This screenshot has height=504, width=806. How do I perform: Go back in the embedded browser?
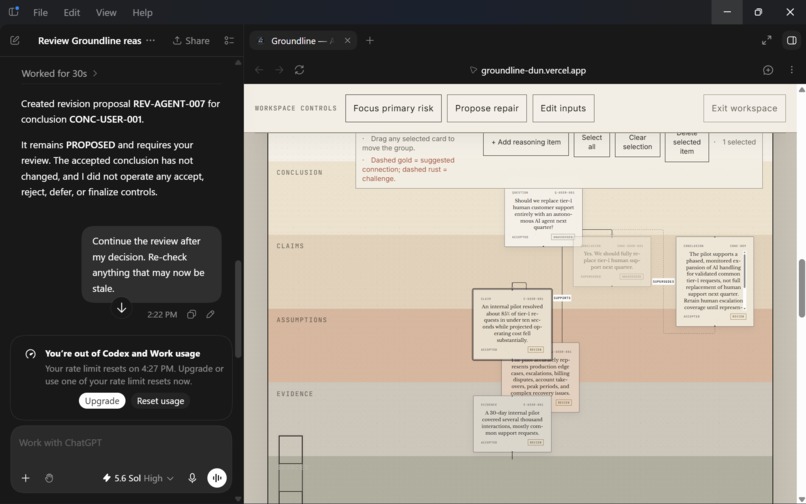click(x=259, y=70)
